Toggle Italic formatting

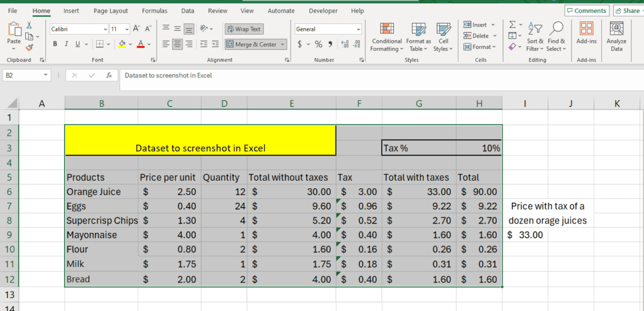65,44
